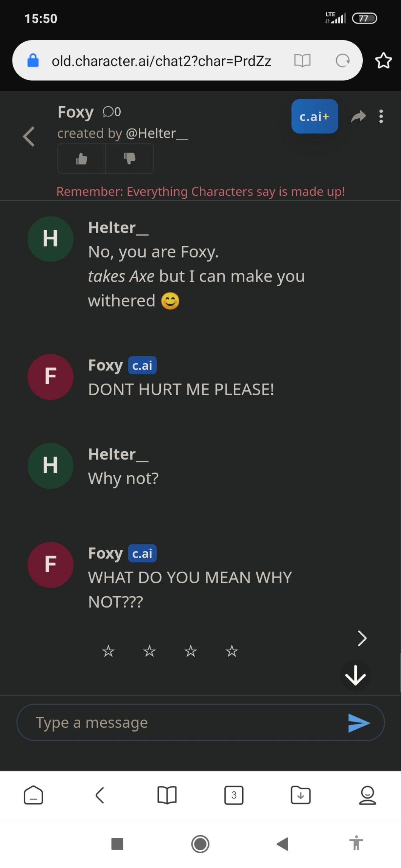
Task: Click the c.ai+ subscription button
Action: (314, 116)
